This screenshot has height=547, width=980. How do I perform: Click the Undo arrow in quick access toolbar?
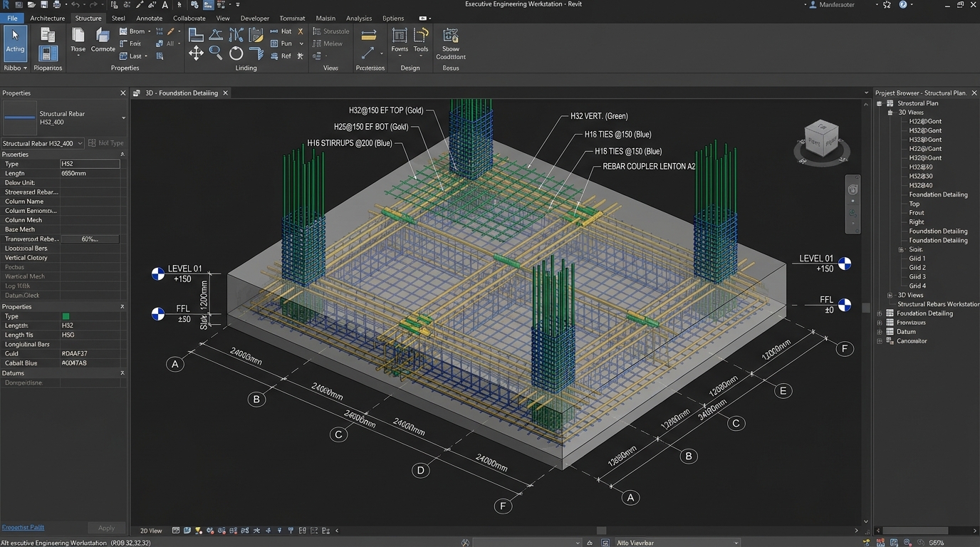coord(75,5)
